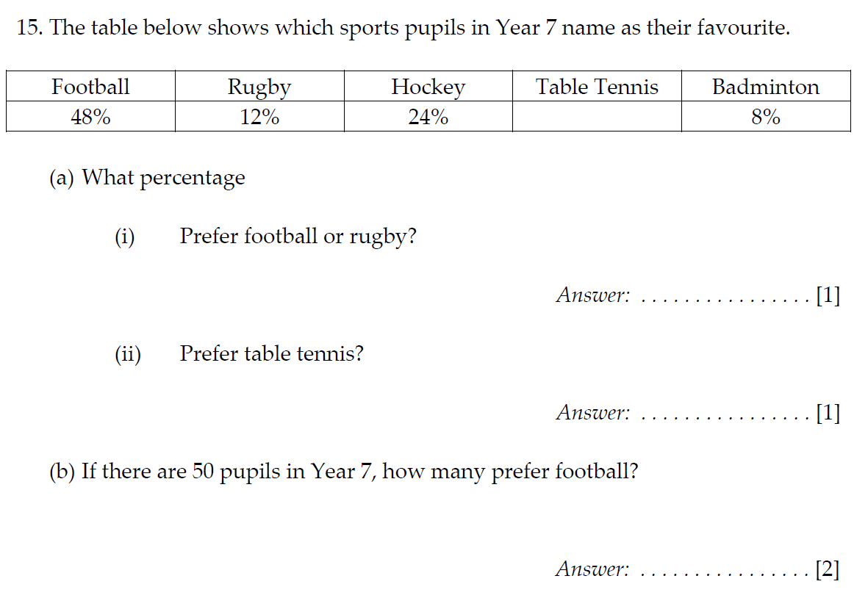The image size is (868, 598).
Task: Click the '(a) What percentage' text
Action: coord(147,178)
